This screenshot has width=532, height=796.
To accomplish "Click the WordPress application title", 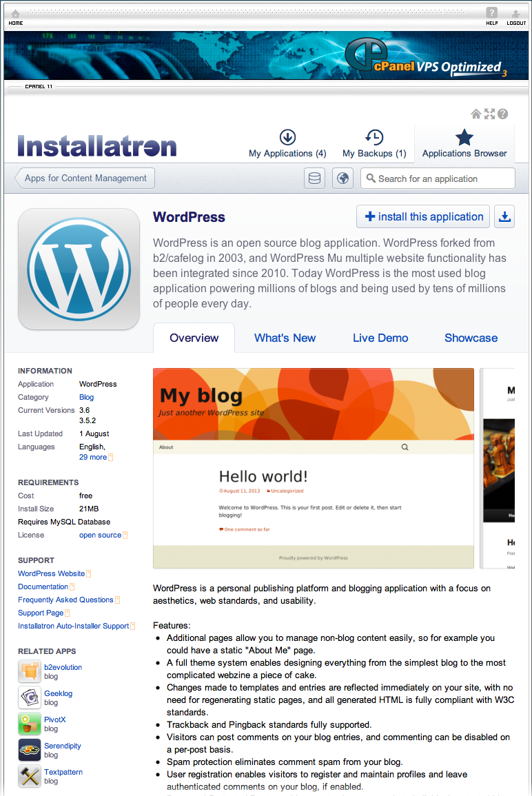I will pos(189,217).
